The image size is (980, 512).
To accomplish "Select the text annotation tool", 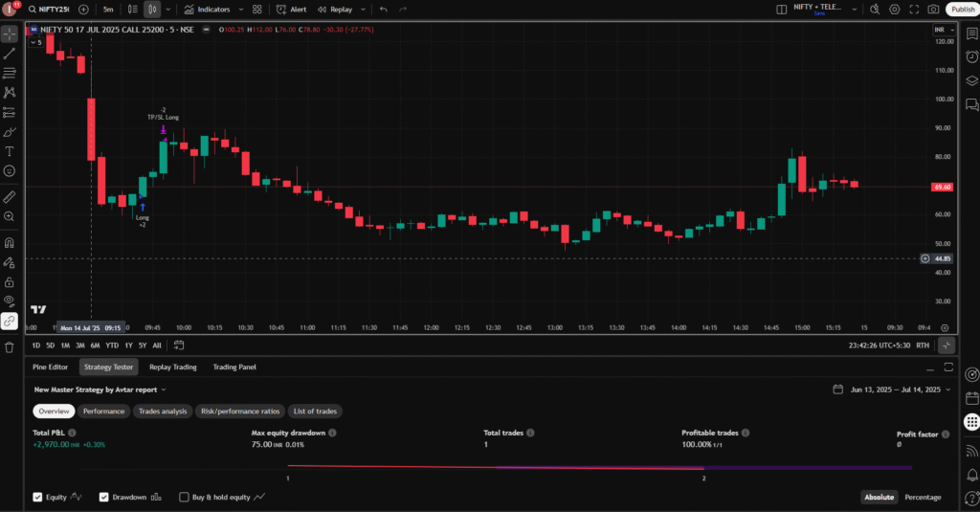I will point(10,151).
